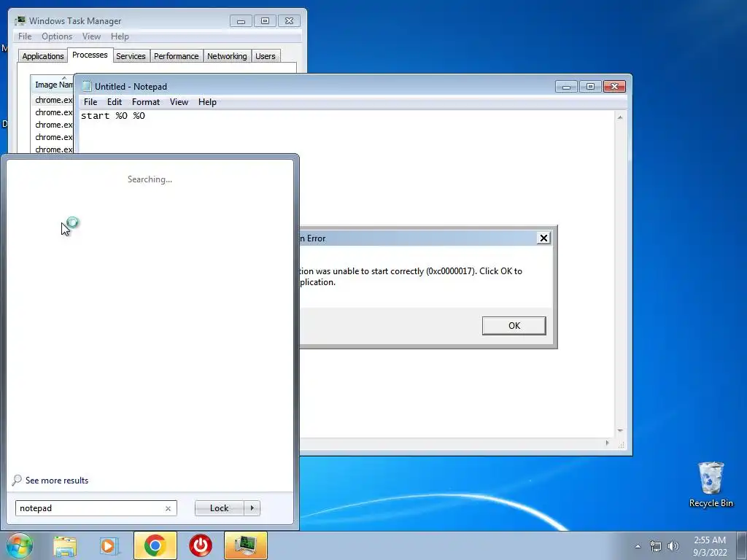Click the red power icon on taskbar

tap(201, 545)
